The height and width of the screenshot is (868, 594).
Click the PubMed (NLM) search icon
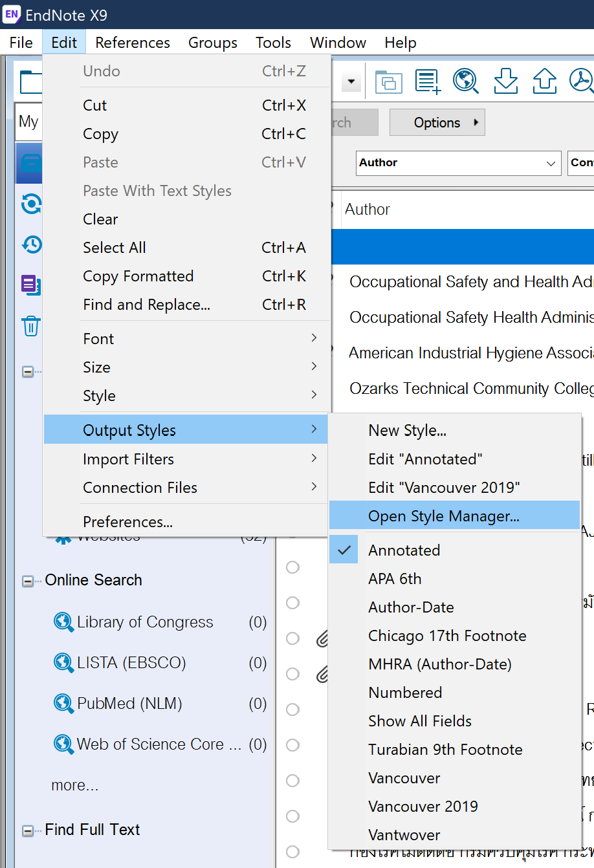tap(63, 704)
